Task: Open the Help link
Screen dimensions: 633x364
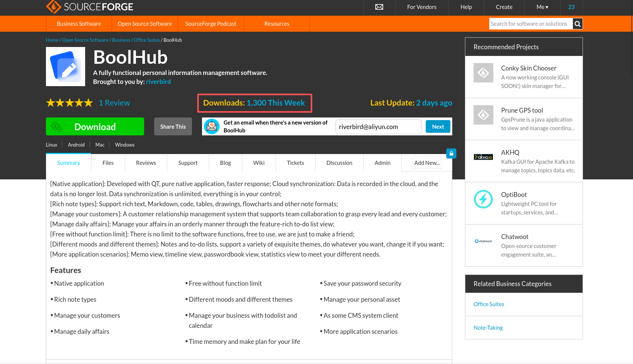Action: 466,7
